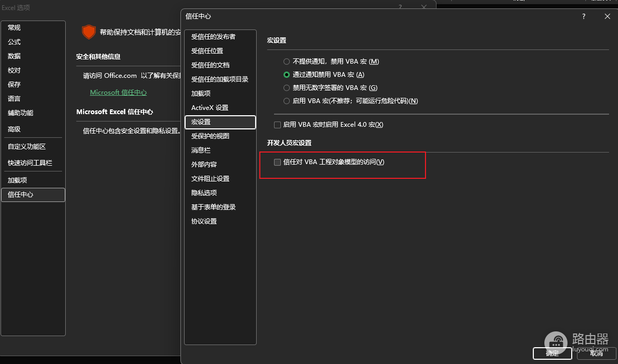This screenshot has height=364, width=618.
Task: Select 高级 in Excel Options sidebar
Action: (33, 129)
